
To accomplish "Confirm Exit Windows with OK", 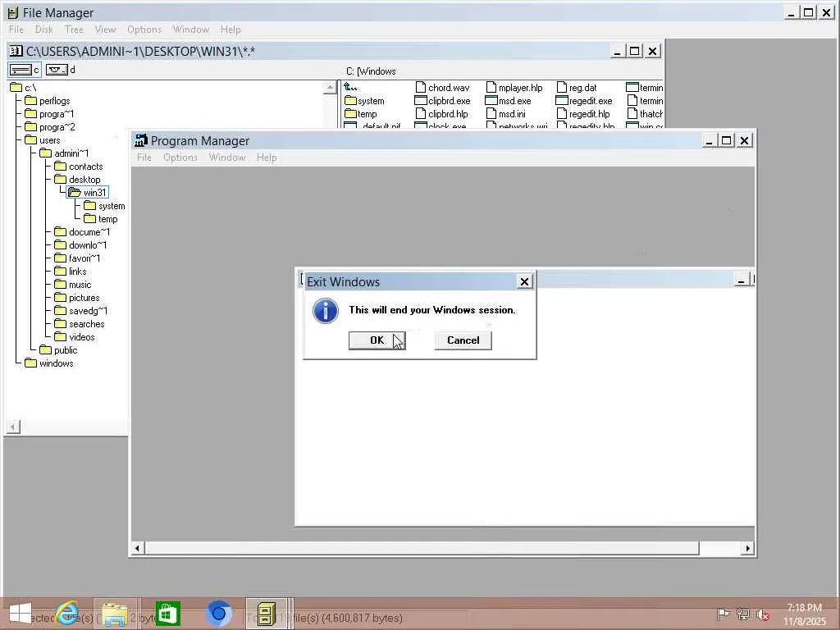I will pyautogui.click(x=377, y=340).
